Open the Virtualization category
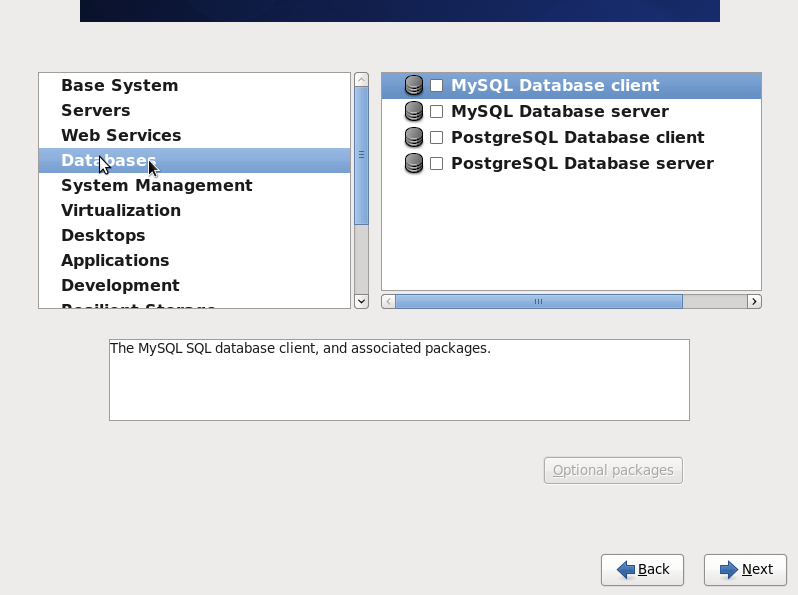 point(121,210)
